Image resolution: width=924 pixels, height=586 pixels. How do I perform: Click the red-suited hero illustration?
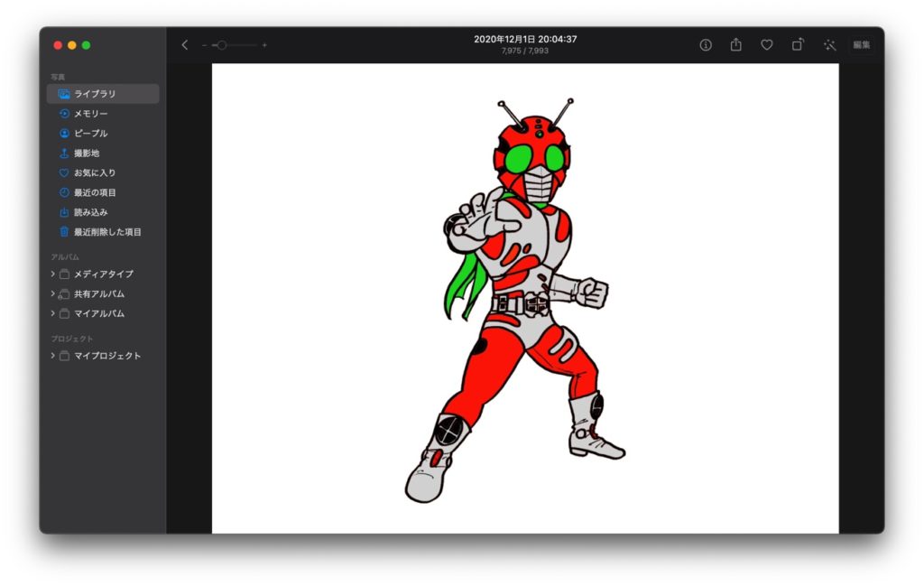[x=515, y=301]
